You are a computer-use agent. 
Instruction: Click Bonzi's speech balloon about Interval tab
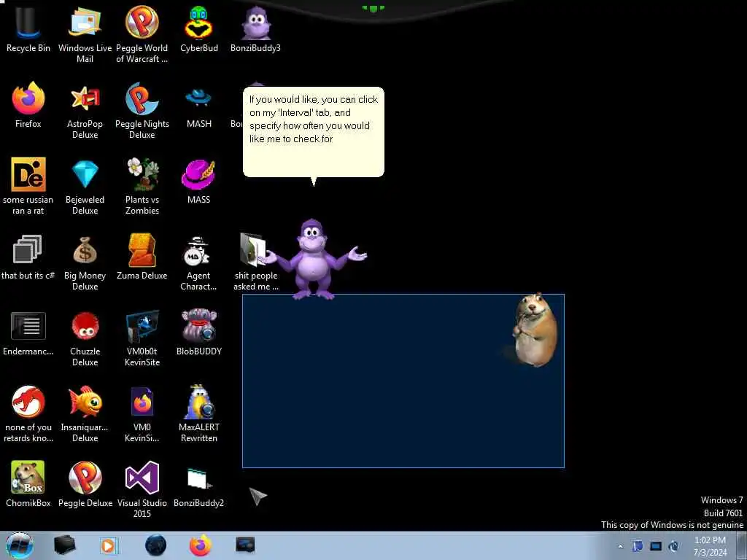(x=314, y=132)
